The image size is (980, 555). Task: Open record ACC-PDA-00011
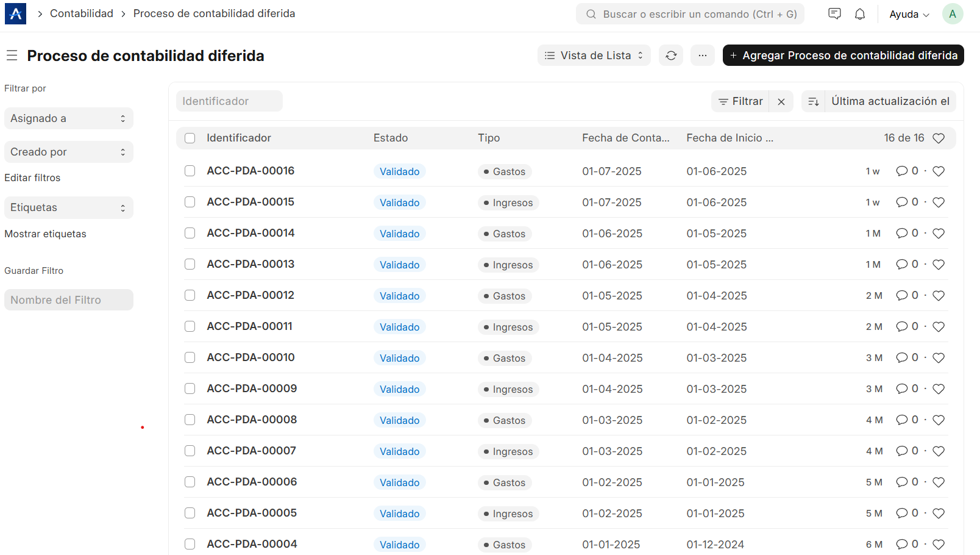coord(249,326)
